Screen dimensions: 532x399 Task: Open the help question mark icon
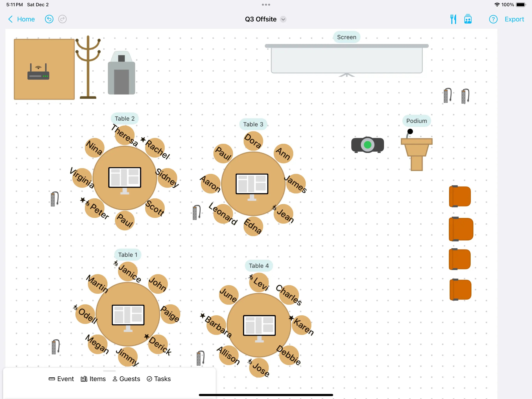tap(493, 19)
